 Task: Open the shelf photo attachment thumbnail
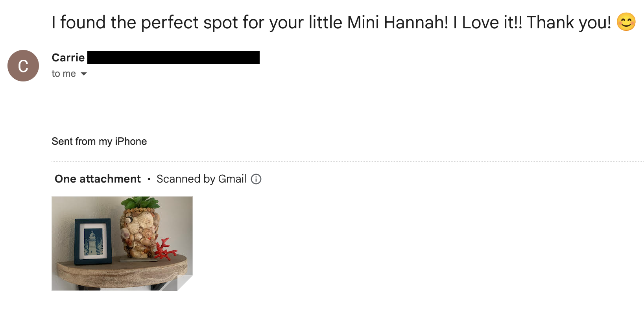coord(122,243)
